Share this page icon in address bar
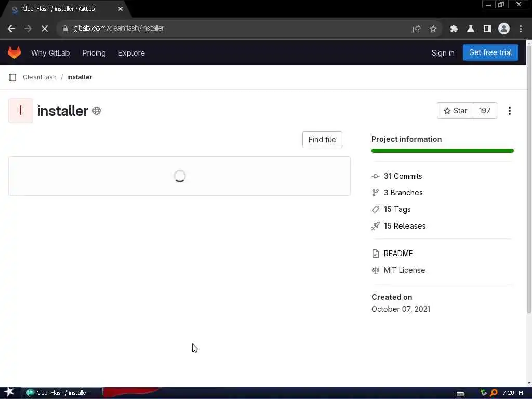This screenshot has width=532, height=399. tap(416, 29)
